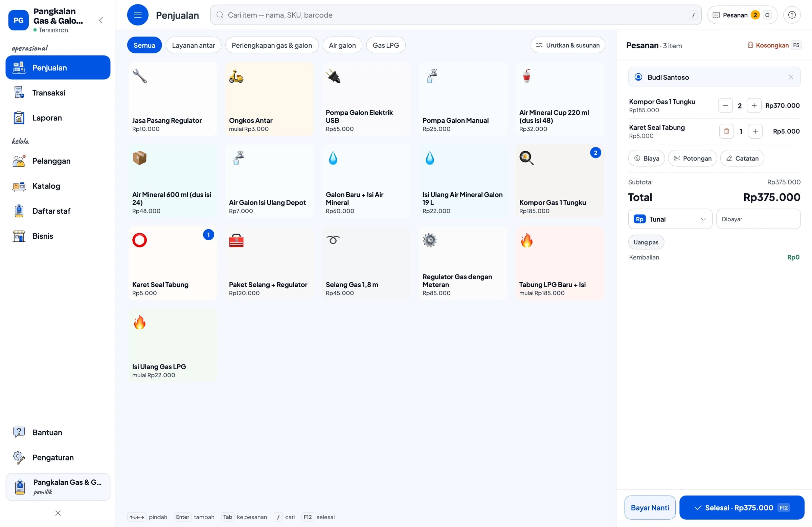This screenshot has width=812, height=527.
Task: Select the Gas LPG tab
Action: pyautogui.click(x=385, y=45)
